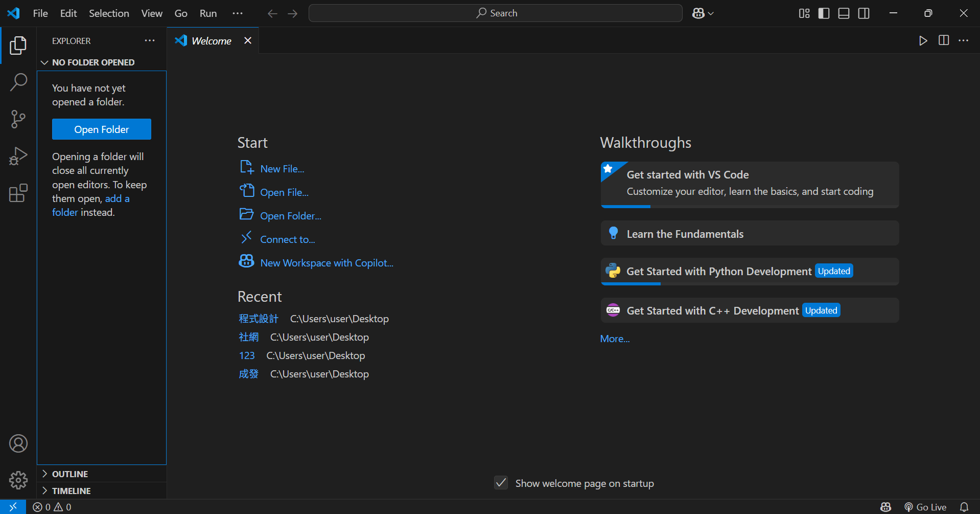Go forward with the navigation arrow
The height and width of the screenshot is (514, 980).
(293, 13)
